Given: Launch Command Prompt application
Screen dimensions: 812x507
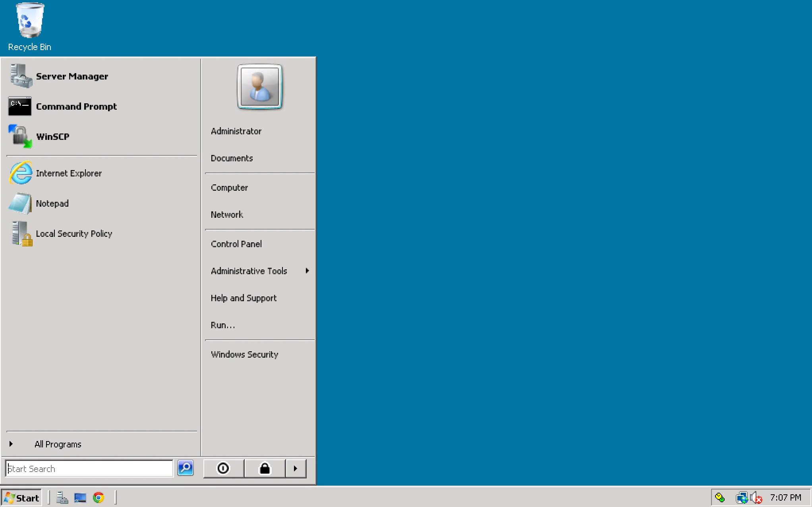Looking at the screenshot, I should coord(76,106).
